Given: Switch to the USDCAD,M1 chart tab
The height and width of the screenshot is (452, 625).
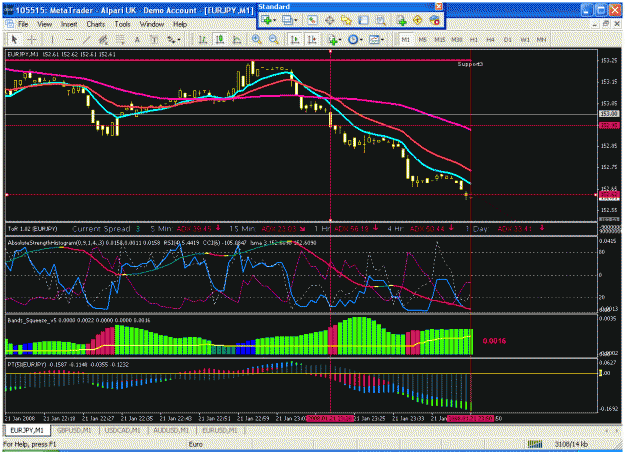Looking at the screenshot, I should point(123,430).
